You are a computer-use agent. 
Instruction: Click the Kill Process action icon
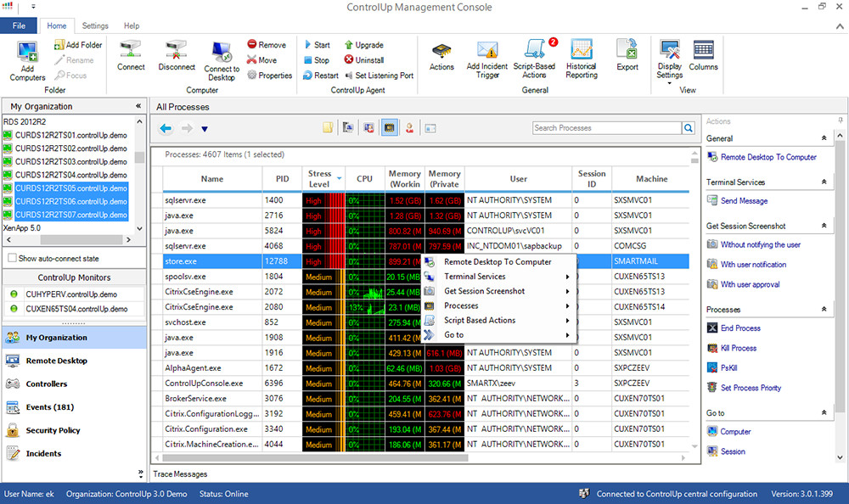coord(712,348)
